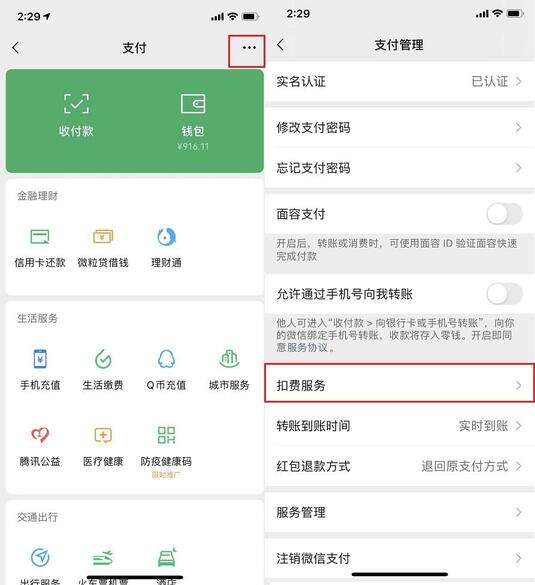
Task: Select 忘记支付密码 entry
Action: pyautogui.click(x=400, y=168)
